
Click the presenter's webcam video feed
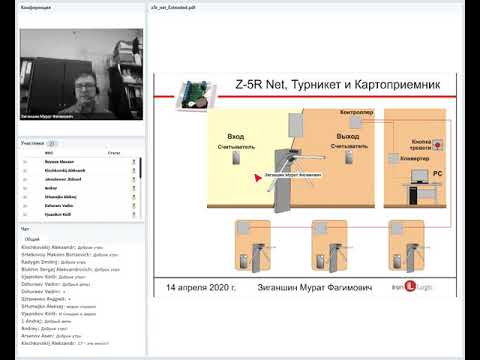(81, 74)
